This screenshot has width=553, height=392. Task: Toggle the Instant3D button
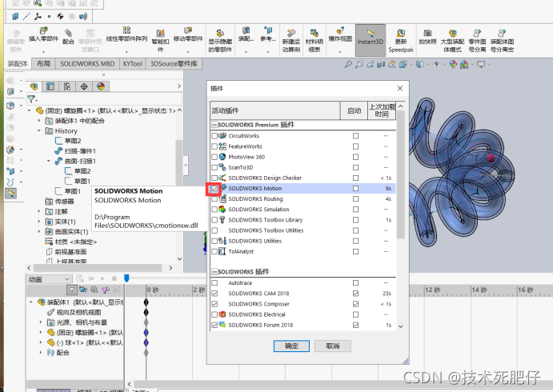click(370, 40)
